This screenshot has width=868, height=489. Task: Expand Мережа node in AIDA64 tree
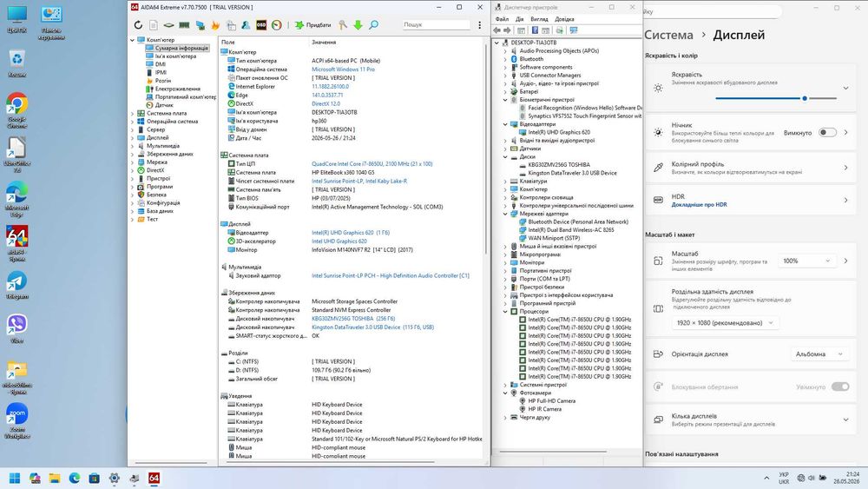[132, 162]
